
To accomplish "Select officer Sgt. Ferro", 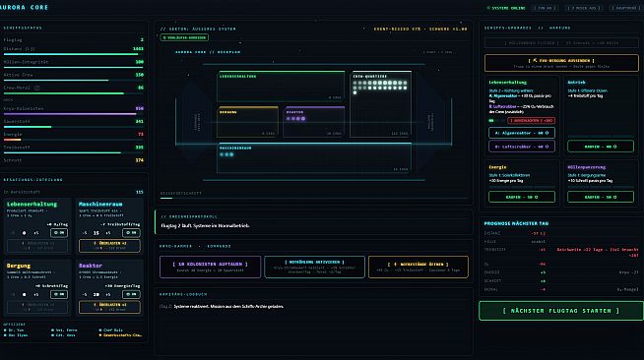I will click(64, 330).
